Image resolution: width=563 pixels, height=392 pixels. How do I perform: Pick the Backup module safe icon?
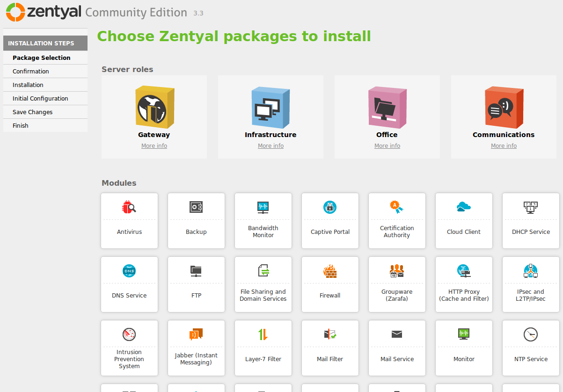(x=196, y=207)
